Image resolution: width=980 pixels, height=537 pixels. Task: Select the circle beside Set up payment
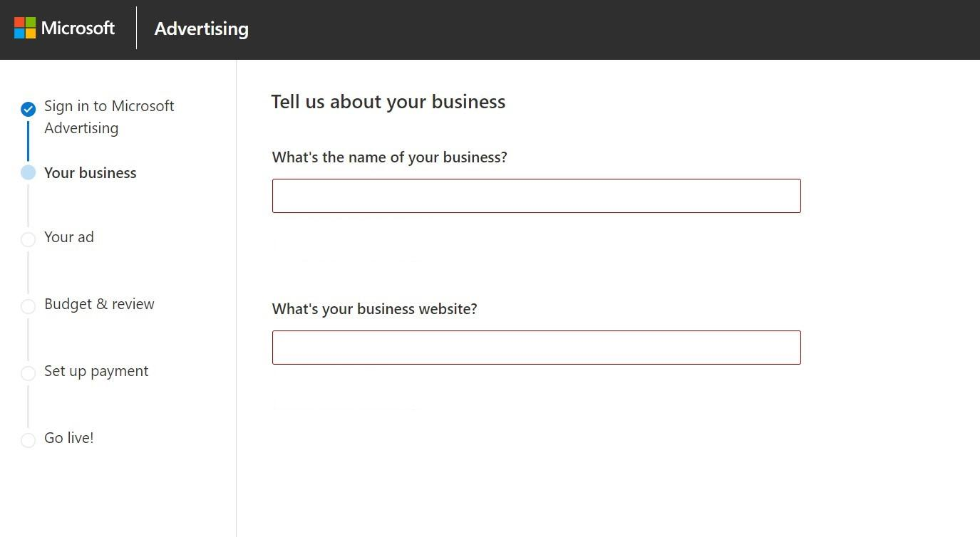pyautogui.click(x=29, y=373)
